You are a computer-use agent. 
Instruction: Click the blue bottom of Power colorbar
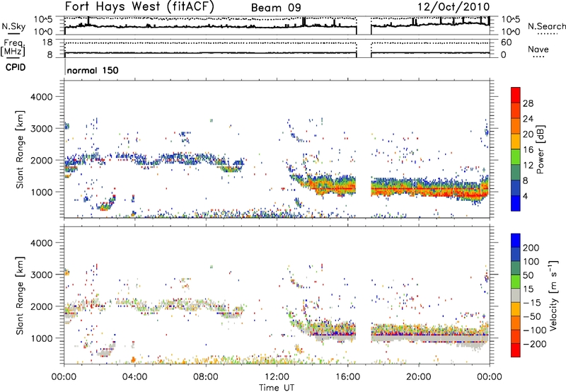pos(515,204)
